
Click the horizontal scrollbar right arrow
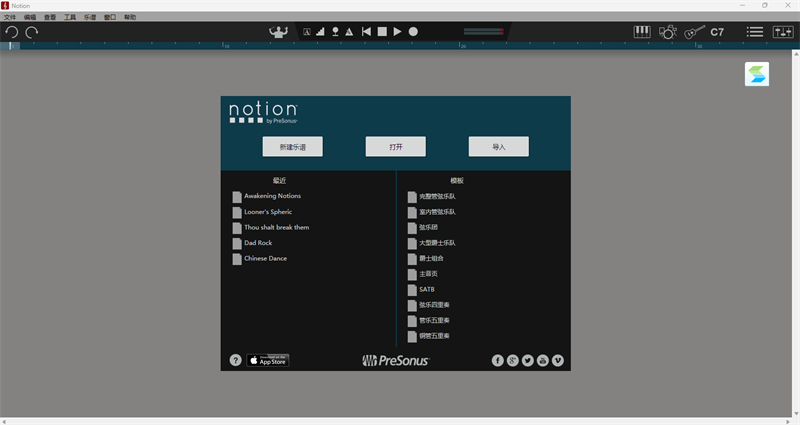788,421
